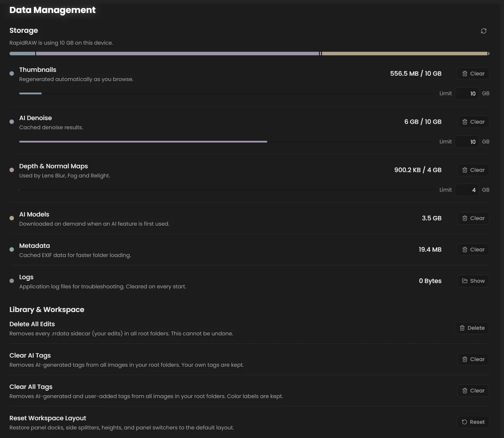Clear downloaded AI Models
The width and height of the screenshot is (504, 438).
point(473,218)
